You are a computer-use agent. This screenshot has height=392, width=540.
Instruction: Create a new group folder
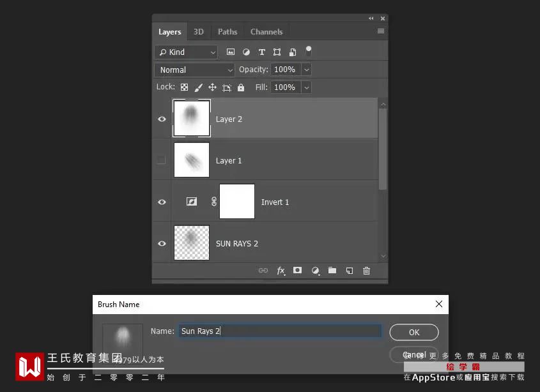(x=332, y=271)
